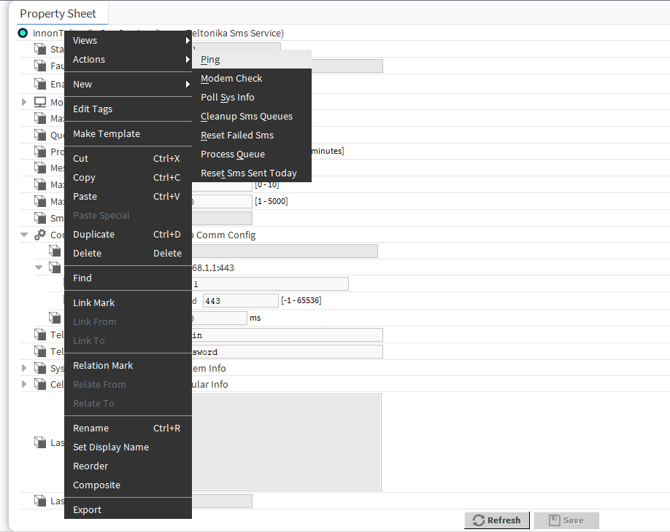Click the port field showing 443
The width and height of the screenshot is (670, 532).
click(x=240, y=300)
